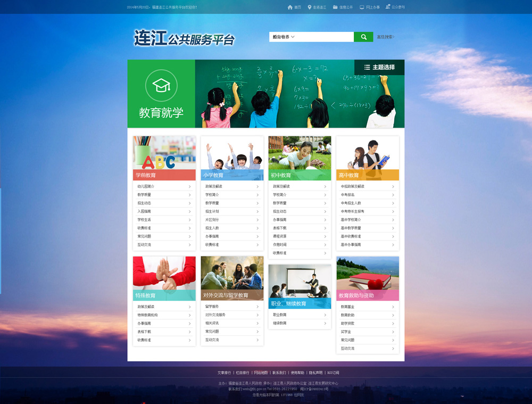Click the graduation cap icon above 教育就学

point(161,85)
